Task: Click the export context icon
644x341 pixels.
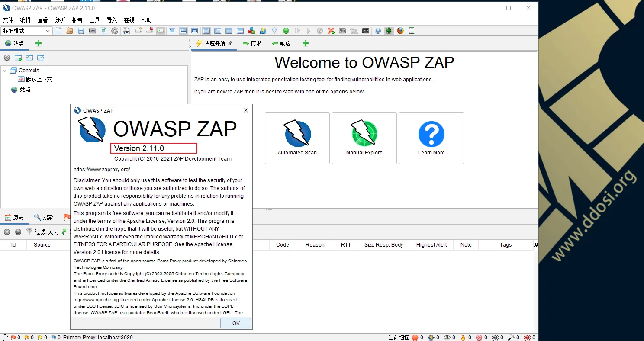Action: [41, 58]
